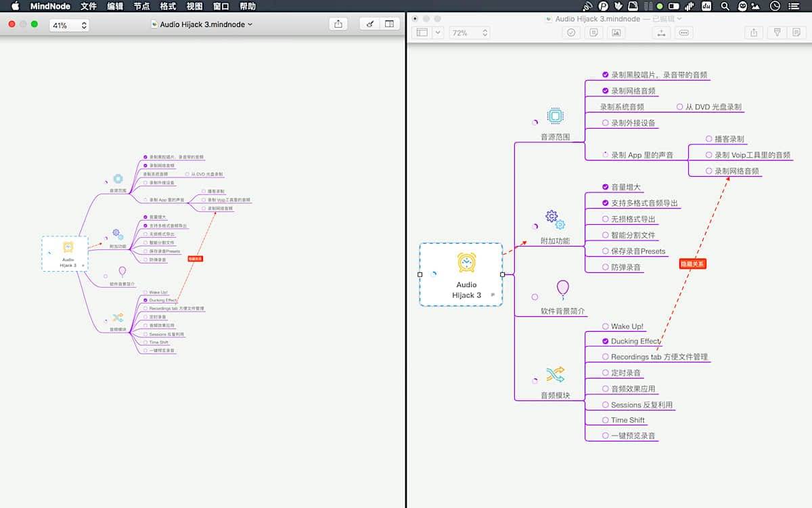
Task: Open 格式 menu
Action: 168,6
